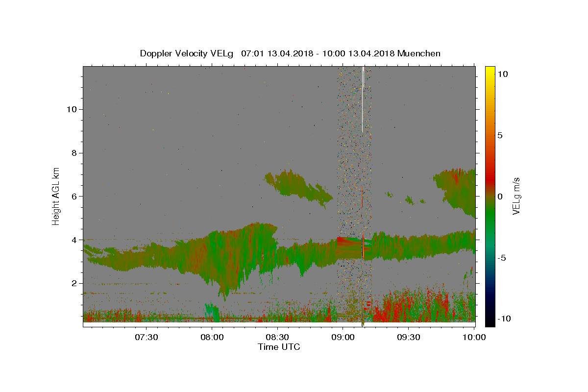Image resolution: width=588 pixels, height=392 pixels.
Task: Click the colorbar tick label 5
Action: [501, 135]
